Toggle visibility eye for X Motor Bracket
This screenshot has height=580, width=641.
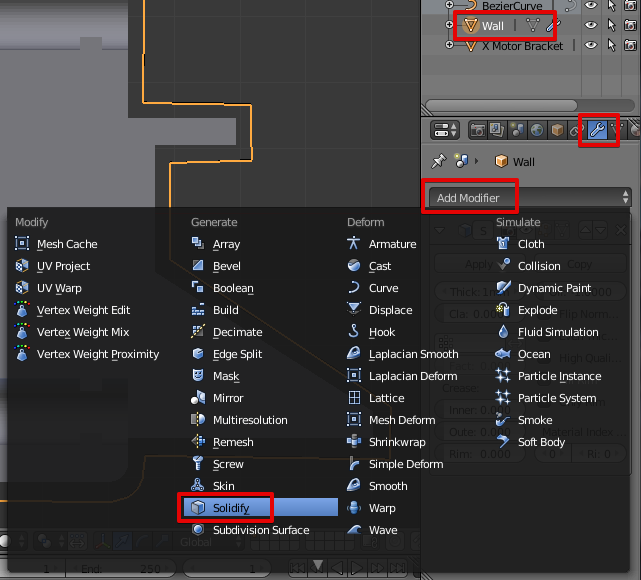click(x=591, y=45)
